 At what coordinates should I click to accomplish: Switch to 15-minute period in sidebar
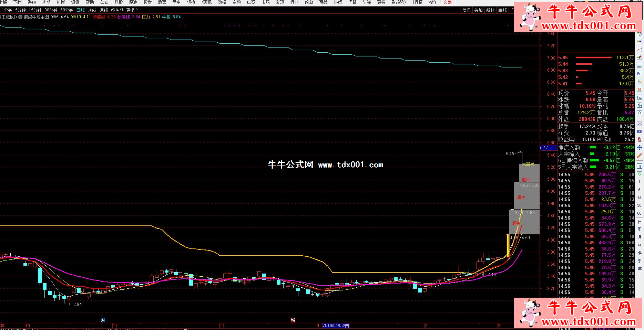pos(639,198)
